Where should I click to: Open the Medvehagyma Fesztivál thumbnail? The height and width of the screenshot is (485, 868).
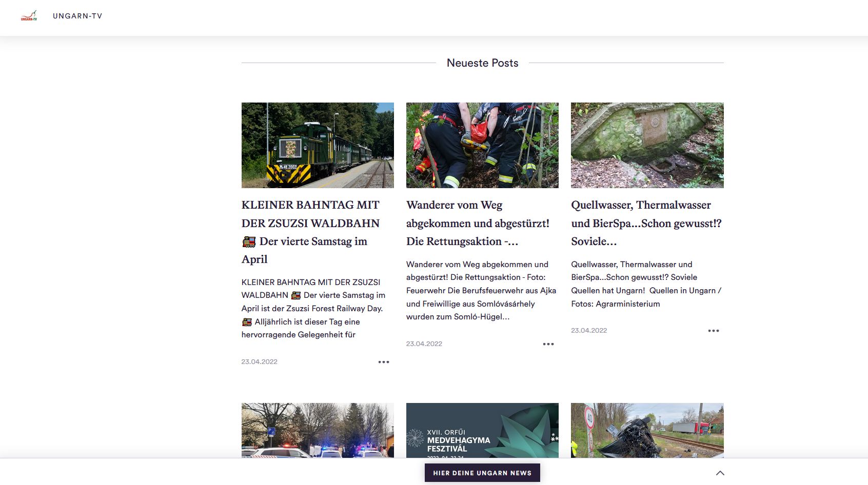482,430
